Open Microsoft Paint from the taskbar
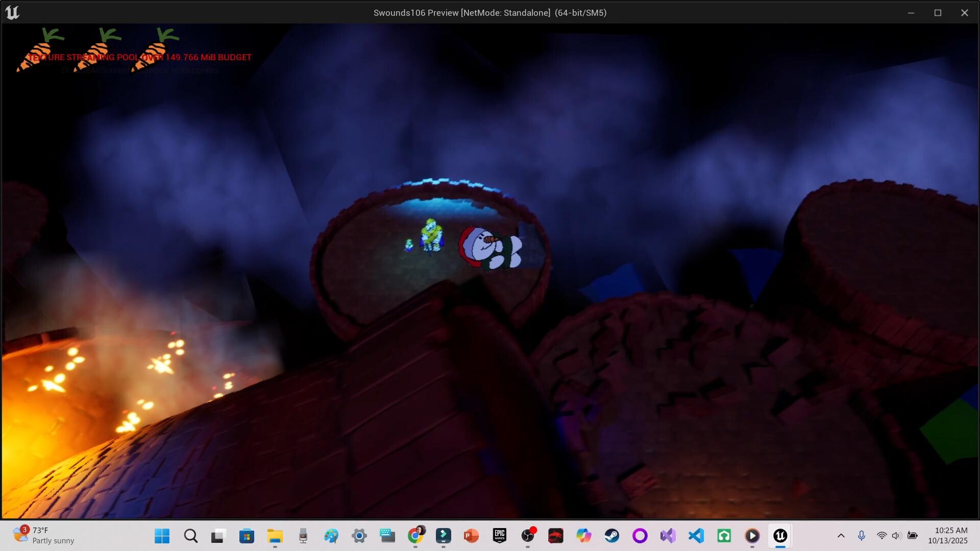980x551 pixels. (x=331, y=536)
